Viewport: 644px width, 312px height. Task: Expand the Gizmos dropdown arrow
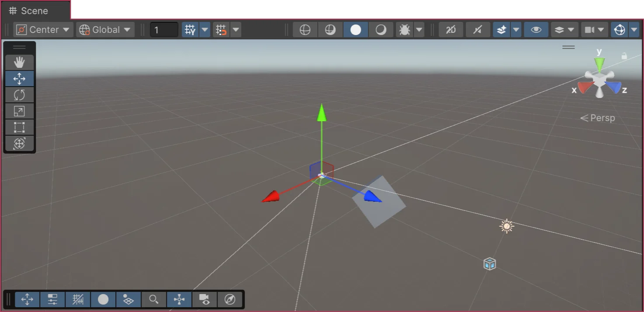point(634,30)
